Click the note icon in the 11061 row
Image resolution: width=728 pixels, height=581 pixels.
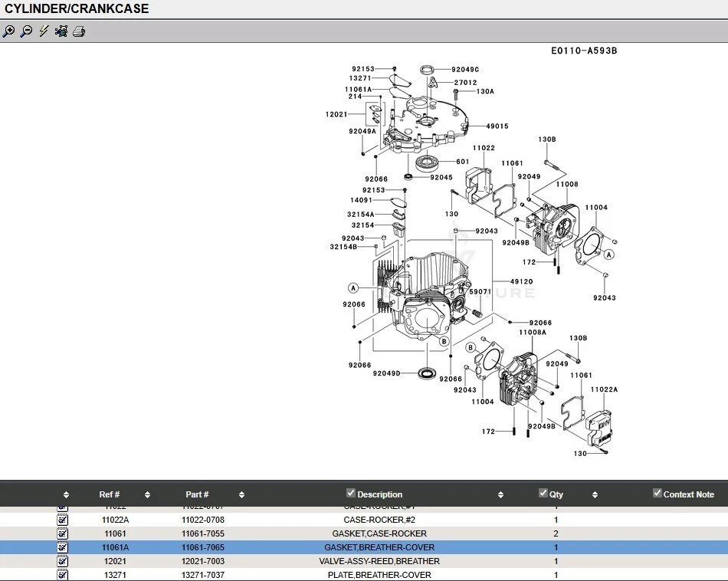63,533
